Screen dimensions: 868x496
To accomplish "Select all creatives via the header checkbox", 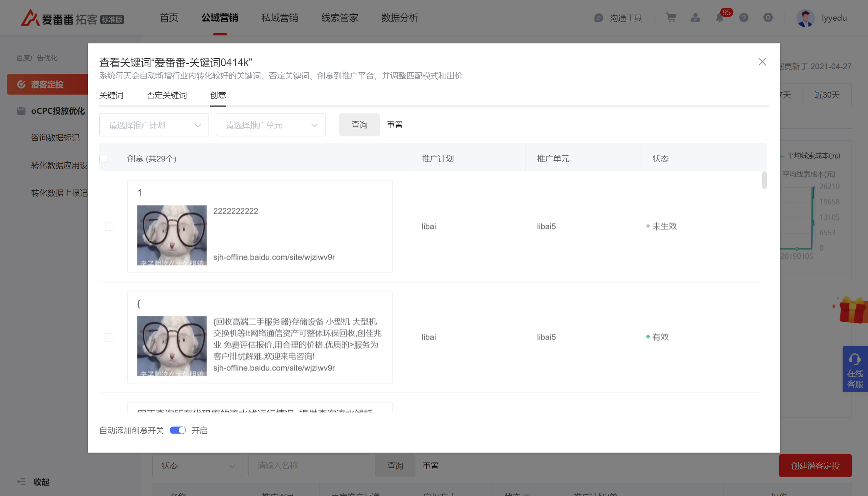I will pos(103,159).
